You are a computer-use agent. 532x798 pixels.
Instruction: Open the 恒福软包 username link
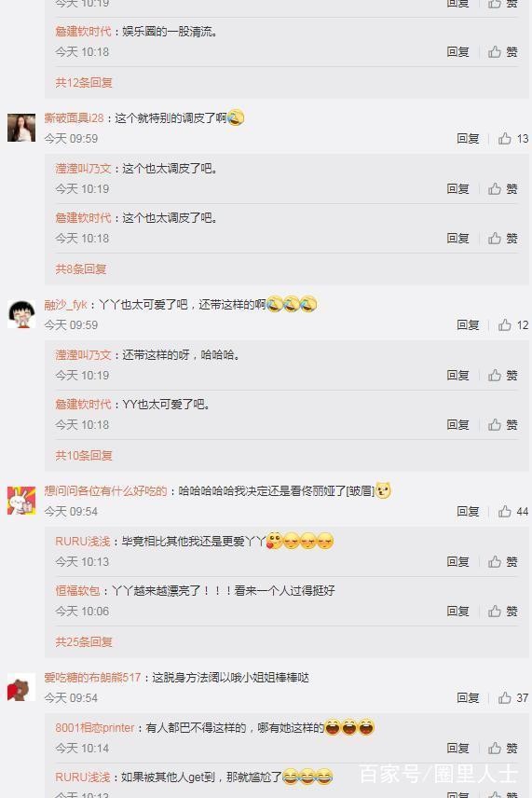click(77, 591)
